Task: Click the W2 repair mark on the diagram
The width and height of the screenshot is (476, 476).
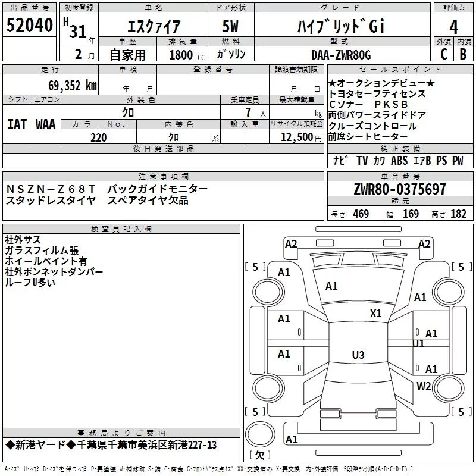Action: pyautogui.click(x=424, y=386)
